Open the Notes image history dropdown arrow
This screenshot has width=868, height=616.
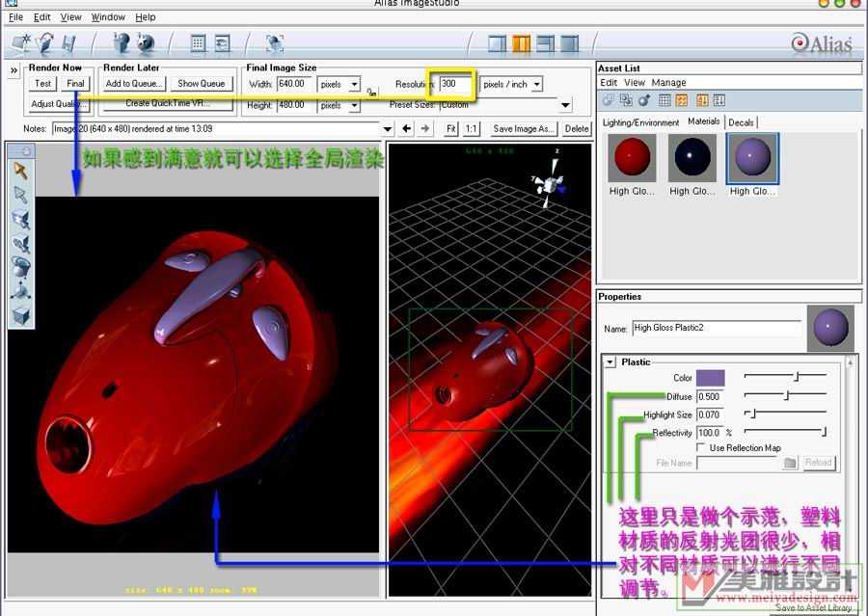388,129
